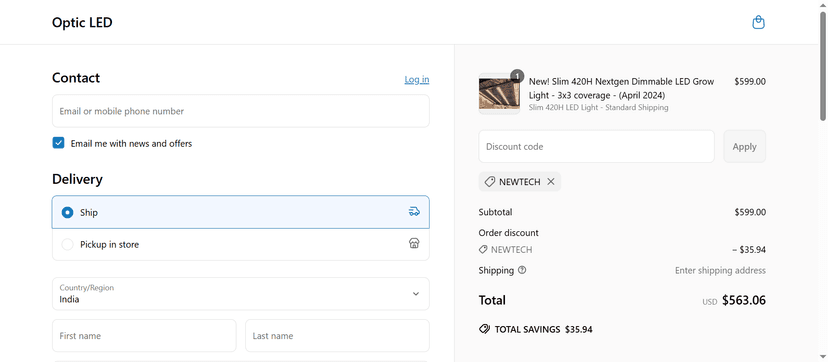Click the Shipping info question mark icon
828x362 pixels.
[x=522, y=270]
